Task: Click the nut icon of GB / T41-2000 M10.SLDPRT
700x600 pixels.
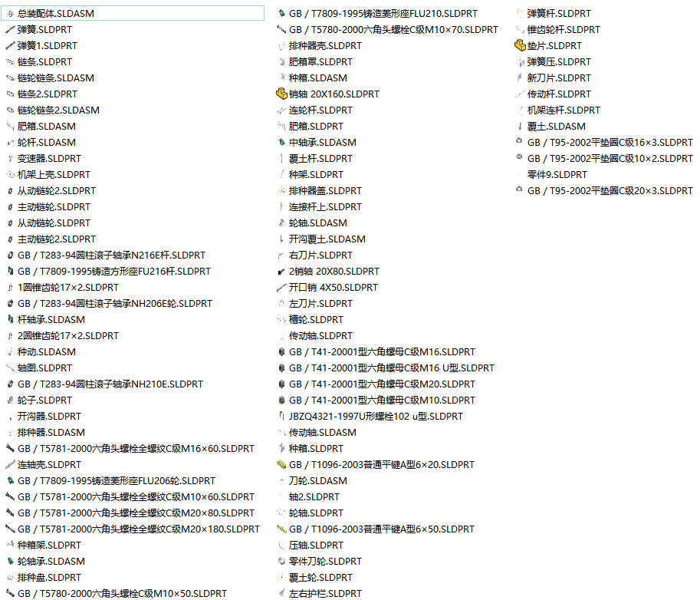Action: [x=281, y=400]
